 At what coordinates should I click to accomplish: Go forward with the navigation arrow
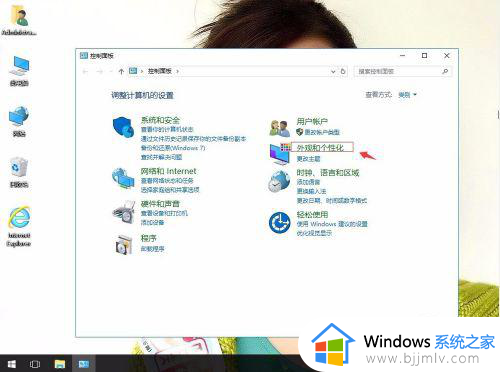(x=99, y=71)
